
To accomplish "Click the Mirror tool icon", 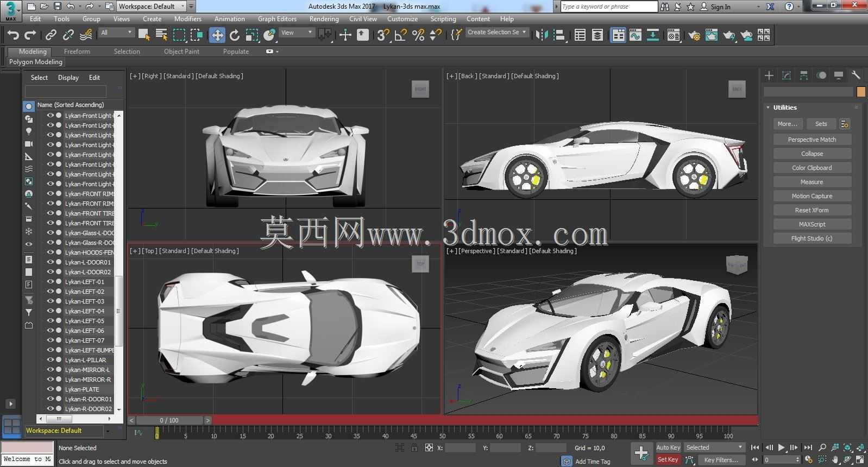I will (542, 35).
